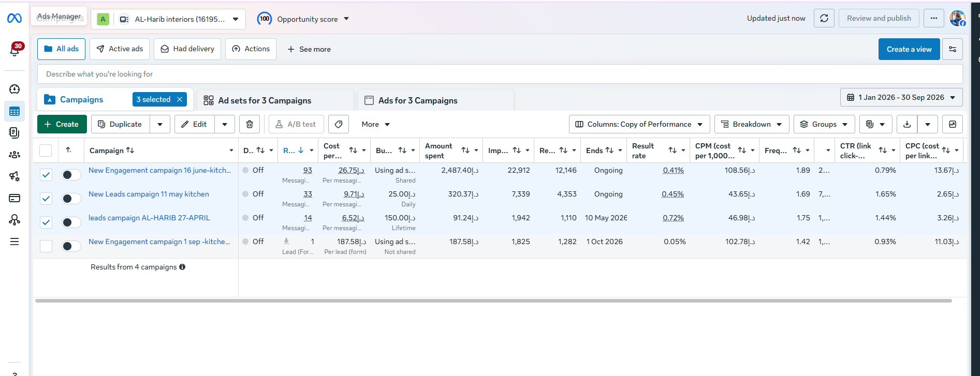
Task: Select the Active ads filter tab
Action: pos(120,49)
